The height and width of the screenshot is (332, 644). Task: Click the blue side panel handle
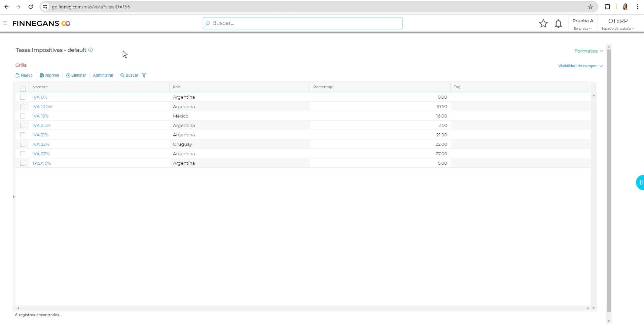(640, 182)
